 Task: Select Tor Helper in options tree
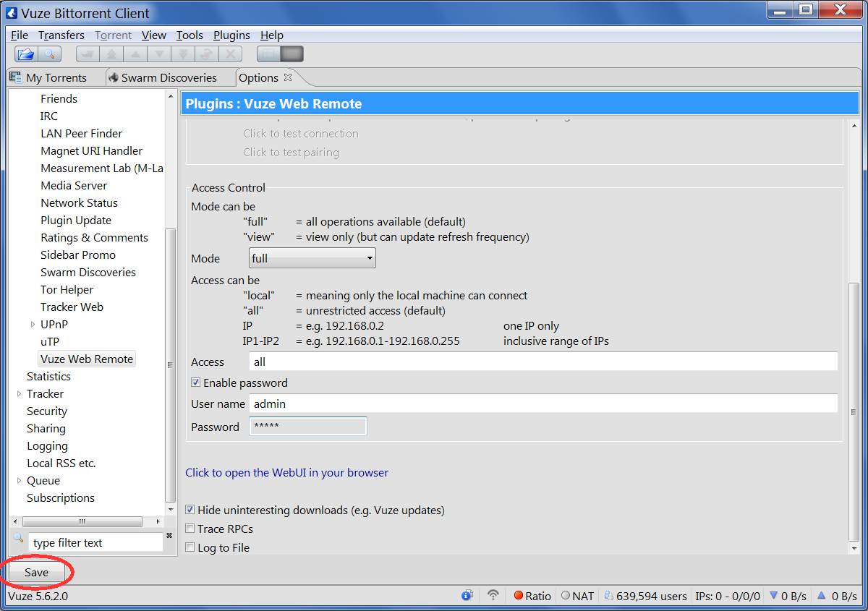pyautogui.click(x=67, y=289)
